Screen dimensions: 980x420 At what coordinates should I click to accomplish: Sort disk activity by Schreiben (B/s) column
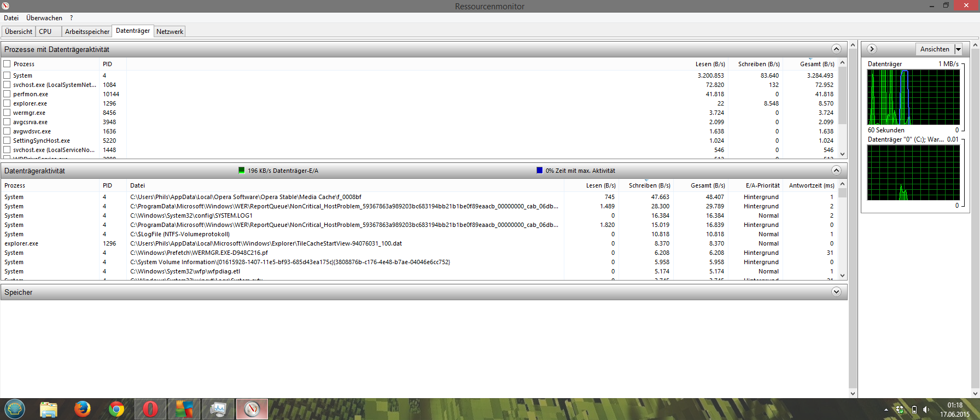pos(646,185)
